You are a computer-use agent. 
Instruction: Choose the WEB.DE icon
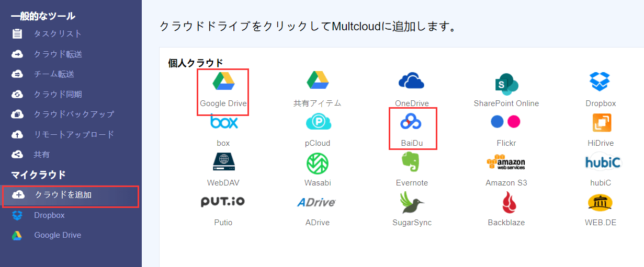pos(600,202)
